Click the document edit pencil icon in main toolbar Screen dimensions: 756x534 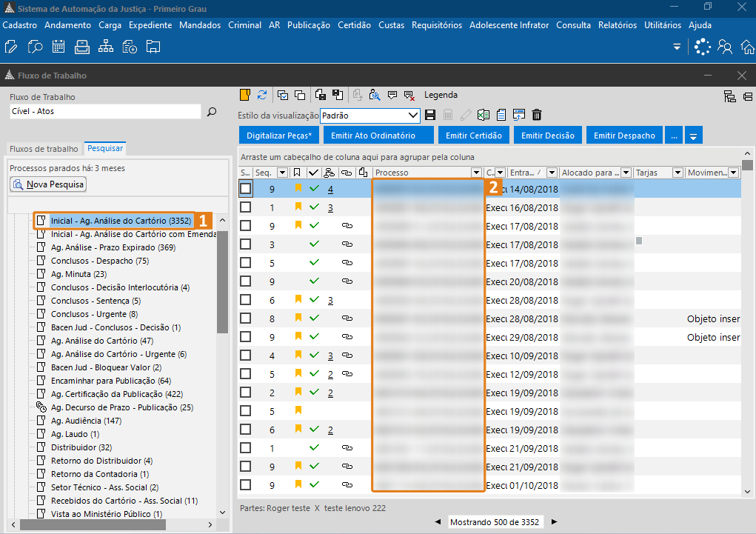10,47
